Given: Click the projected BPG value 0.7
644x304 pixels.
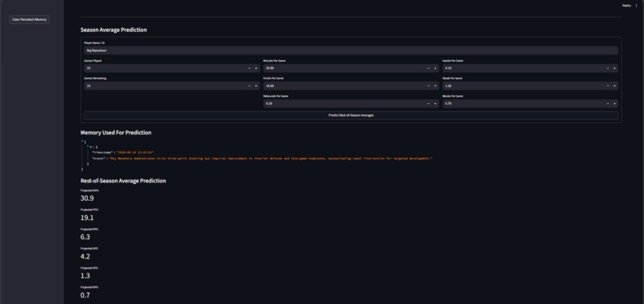Looking at the screenshot, I should (85, 295).
